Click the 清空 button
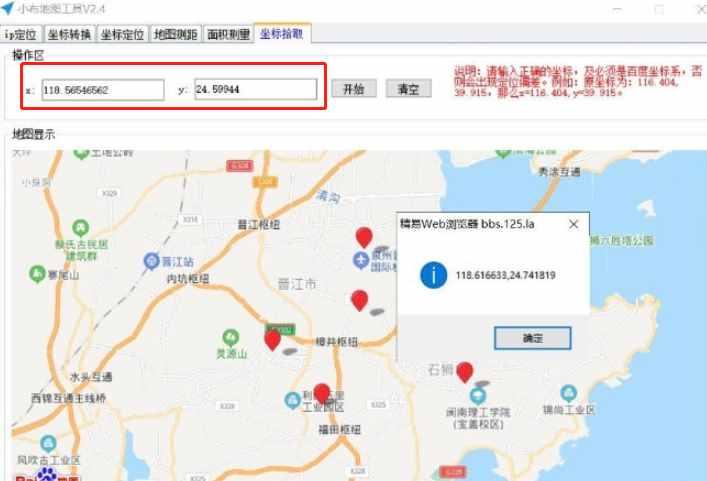The image size is (707, 481). pos(409,89)
